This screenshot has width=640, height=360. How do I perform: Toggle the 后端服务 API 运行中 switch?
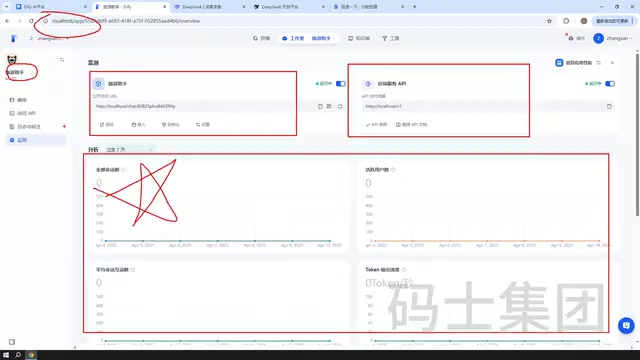coord(610,84)
